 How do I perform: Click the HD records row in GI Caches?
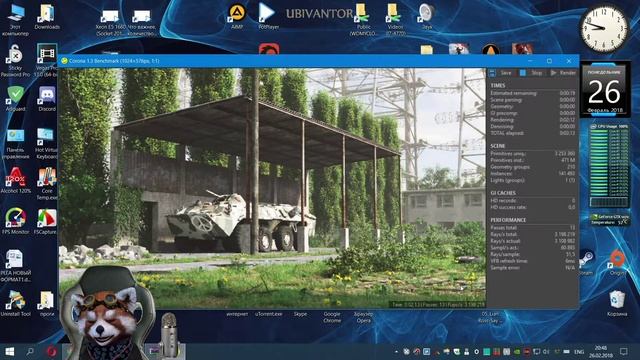click(x=533, y=200)
